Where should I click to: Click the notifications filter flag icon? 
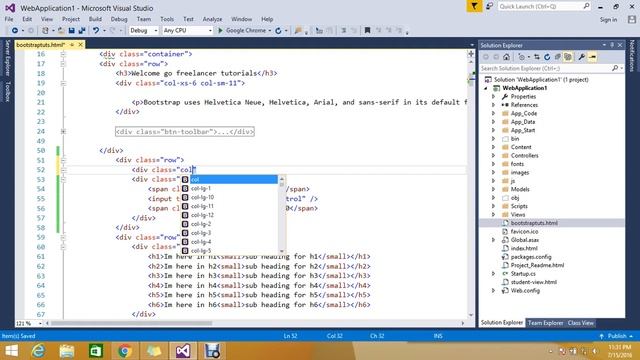tap(474, 6)
